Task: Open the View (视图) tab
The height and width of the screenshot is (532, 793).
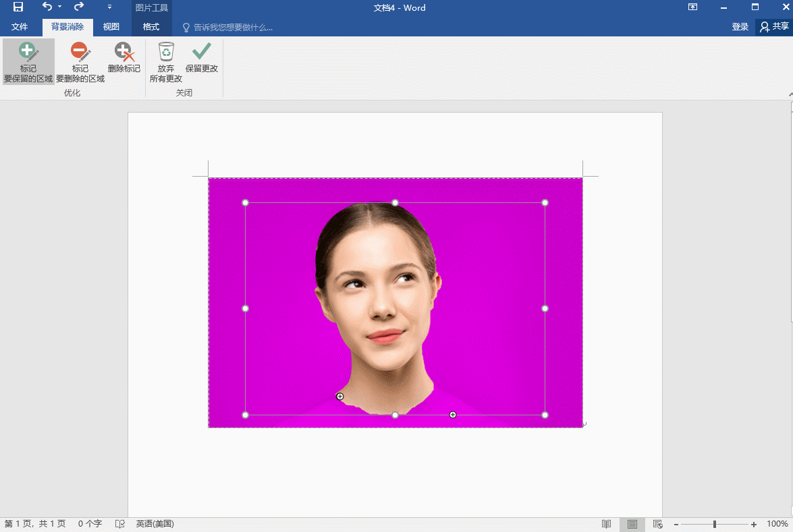Action: pos(111,27)
